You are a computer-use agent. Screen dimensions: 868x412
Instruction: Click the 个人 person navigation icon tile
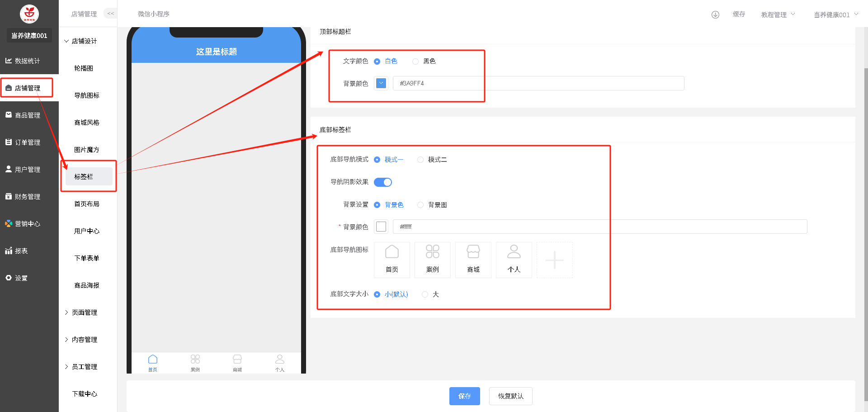pos(514,260)
